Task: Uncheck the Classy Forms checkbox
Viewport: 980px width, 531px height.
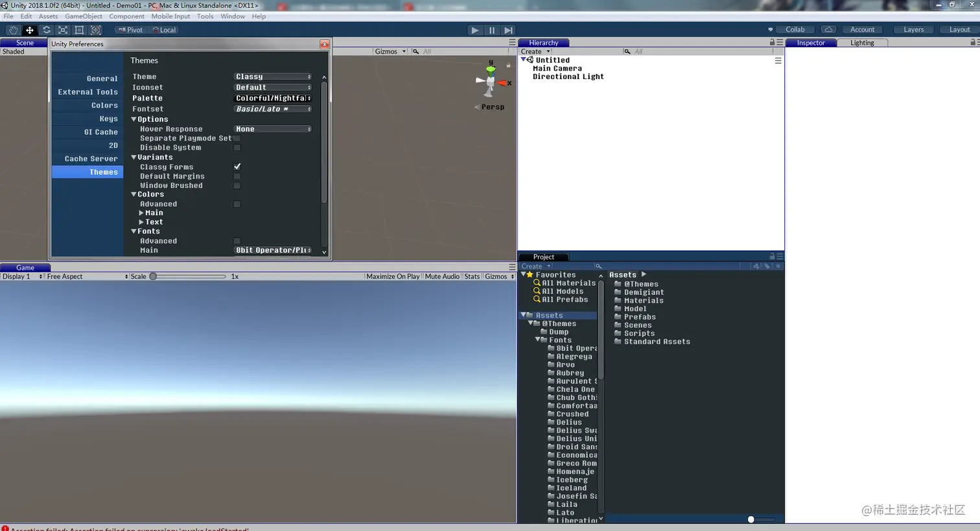Action: 237,167
